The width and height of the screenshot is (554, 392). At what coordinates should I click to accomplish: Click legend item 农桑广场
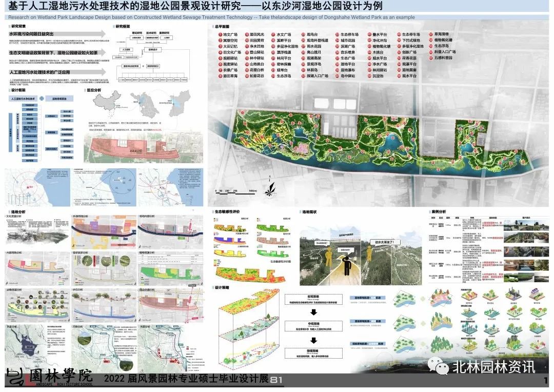tap(228, 70)
